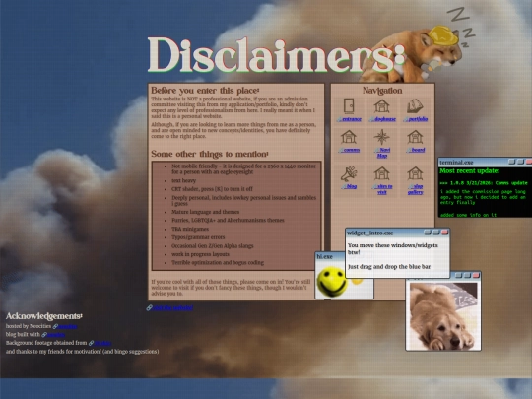Maximize the terminal.exe window
Viewport: 532px width, 399px height.
521,162
